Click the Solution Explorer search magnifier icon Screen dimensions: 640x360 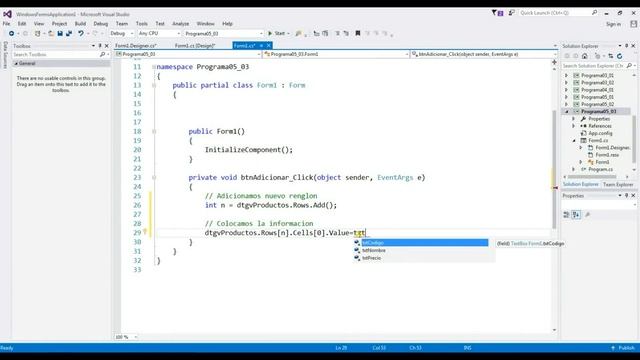point(629,66)
